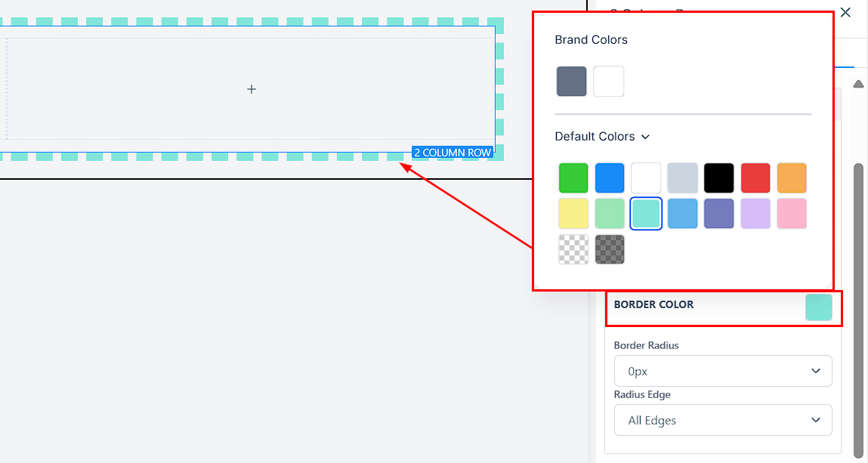Pick the green default color

tap(573, 178)
